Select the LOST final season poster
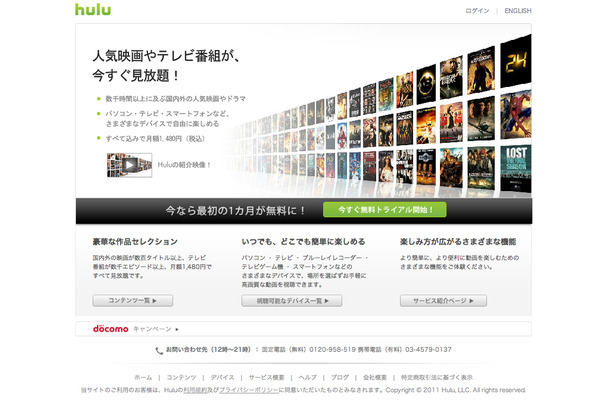 [x=516, y=168]
